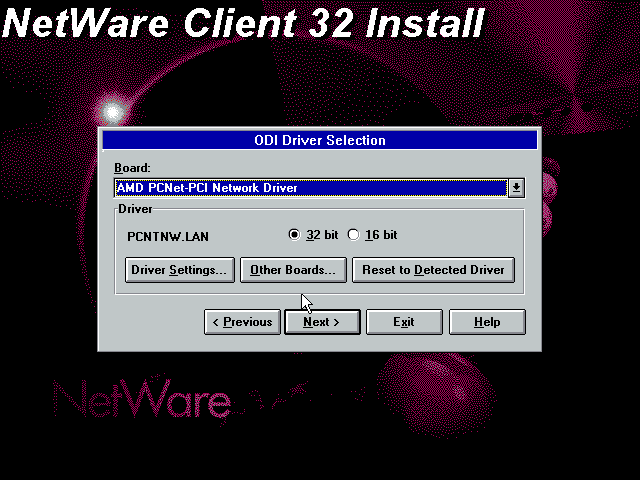Select the 16 bit driver option
The width and height of the screenshot is (640, 480).
pos(372,235)
